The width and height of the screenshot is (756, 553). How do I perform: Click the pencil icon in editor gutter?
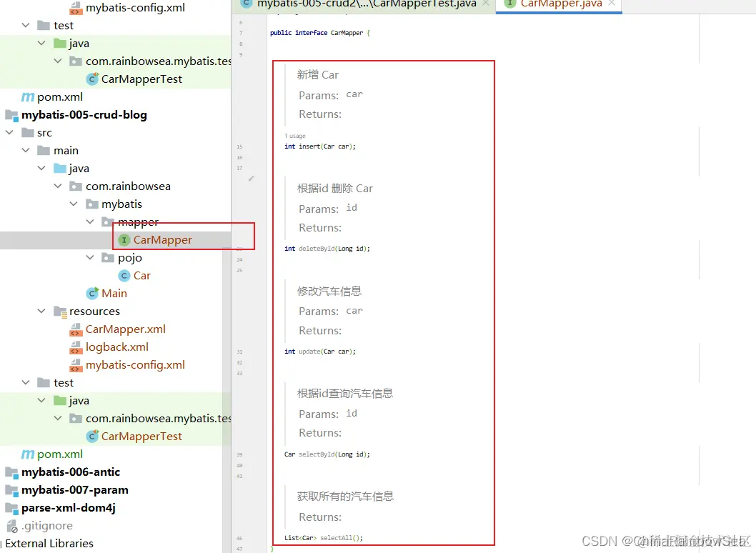tap(252, 179)
